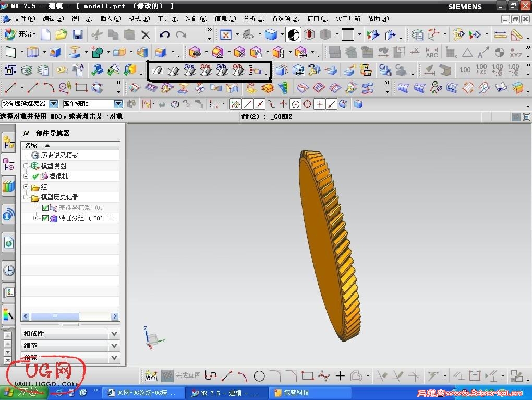Open the Internet Explorer sidebar tab

[8, 243]
